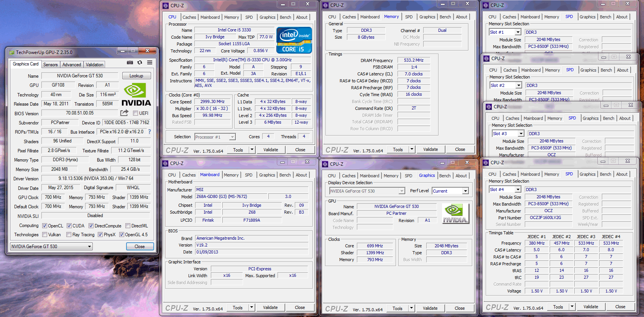Image resolution: width=644 pixels, height=317 pixels.
Task: Click title bar icon of CPU-Z Memory window
Action: click(325, 5)
